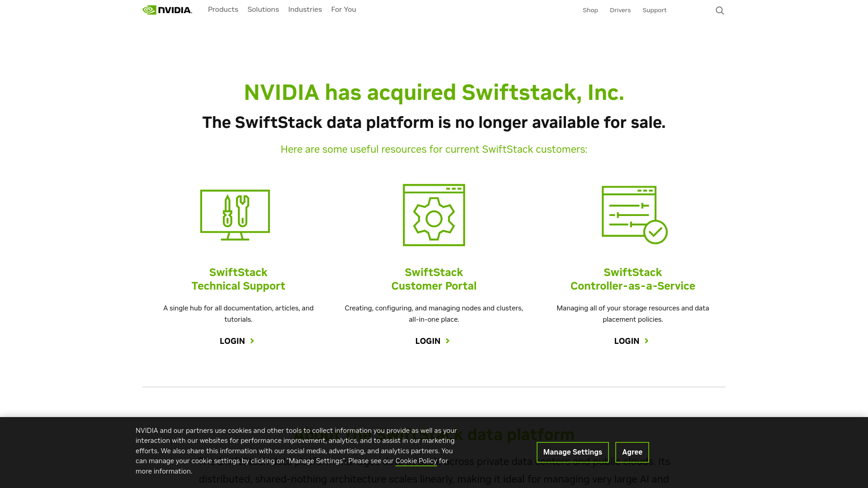Image resolution: width=868 pixels, height=488 pixels.
Task: Click the arrow next to Controller-as-a-Service LOGIN
Action: 646,341
